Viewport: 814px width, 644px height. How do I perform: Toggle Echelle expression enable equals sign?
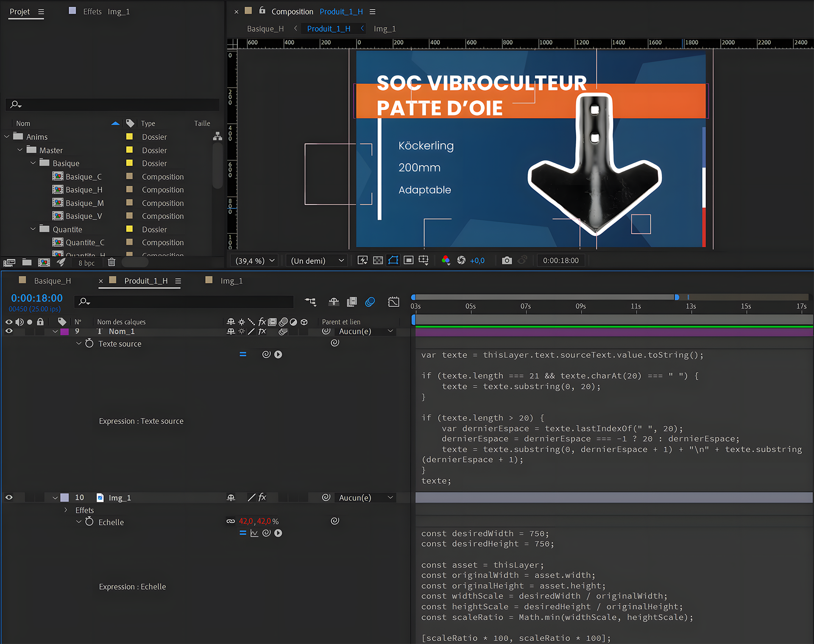pos(243,533)
